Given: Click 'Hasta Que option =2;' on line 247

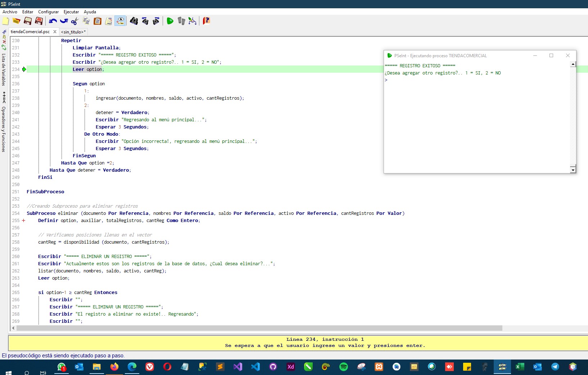Looking at the screenshot, I should 87,163.
